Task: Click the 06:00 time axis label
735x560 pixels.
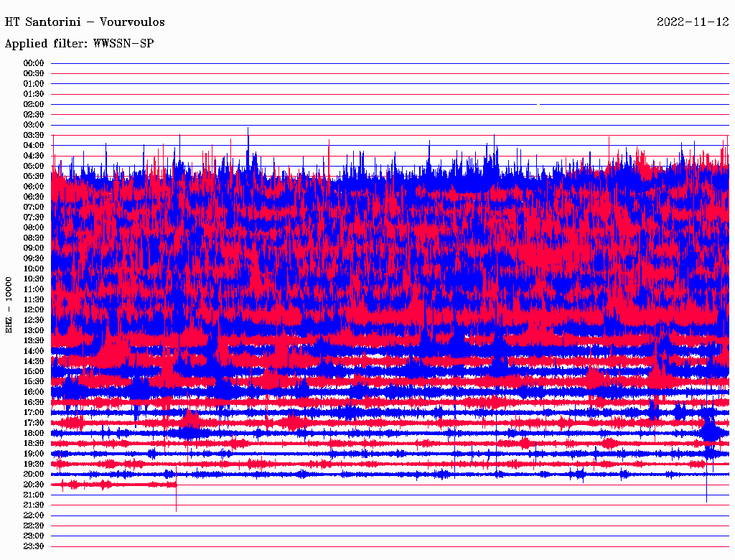Action: click(x=34, y=187)
